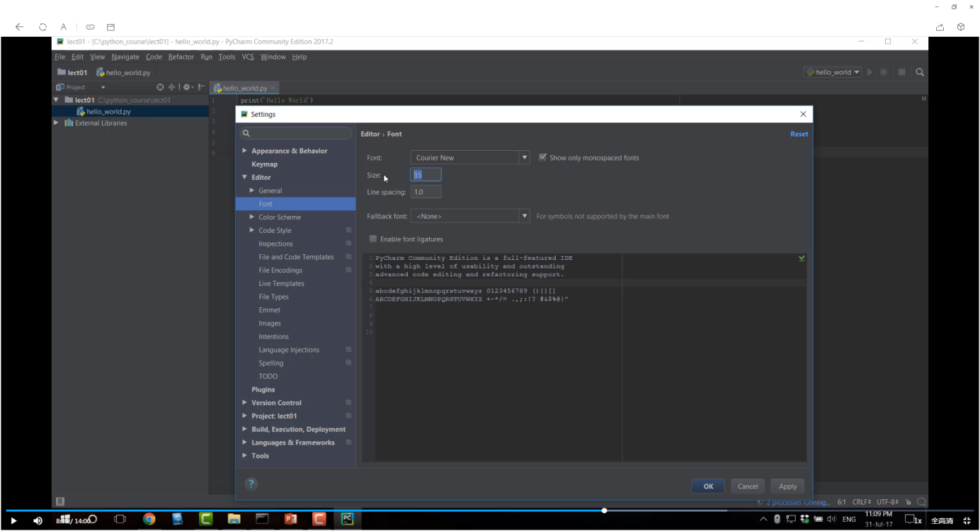The width and height of the screenshot is (980, 531).
Task: Click PyCharm icon in the taskbar
Action: (347, 519)
